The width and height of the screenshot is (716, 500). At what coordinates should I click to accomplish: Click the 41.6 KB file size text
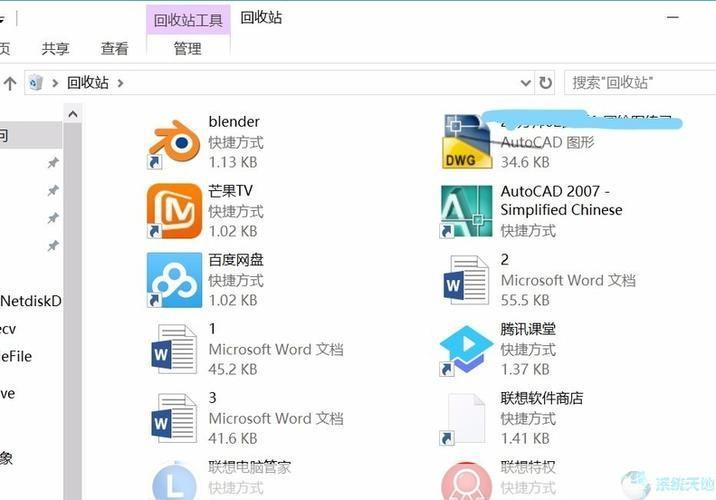[233, 438]
